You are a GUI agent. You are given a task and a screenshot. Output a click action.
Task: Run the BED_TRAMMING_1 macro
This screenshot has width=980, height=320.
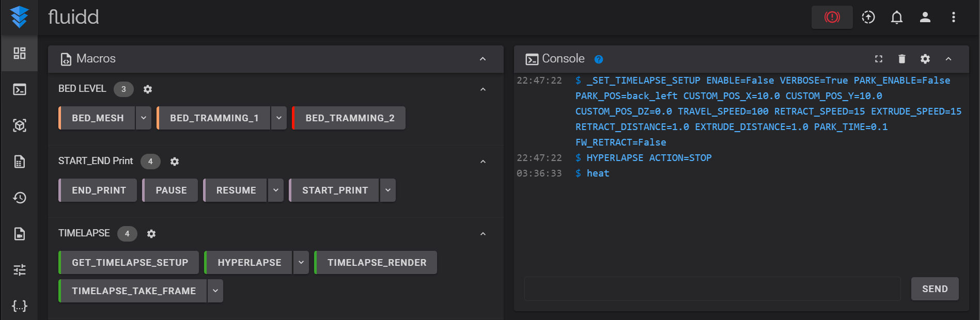click(214, 118)
